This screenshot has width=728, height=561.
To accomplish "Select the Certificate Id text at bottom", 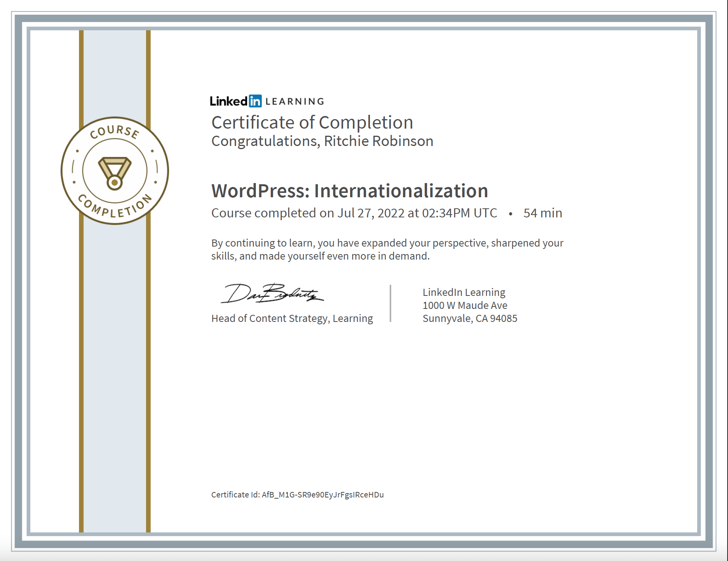I will coord(297,495).
